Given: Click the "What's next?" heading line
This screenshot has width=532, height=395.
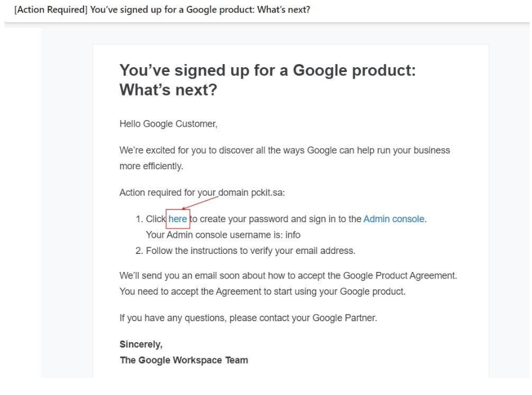Looking at the screenshot, I should click(x=168, y=90).
